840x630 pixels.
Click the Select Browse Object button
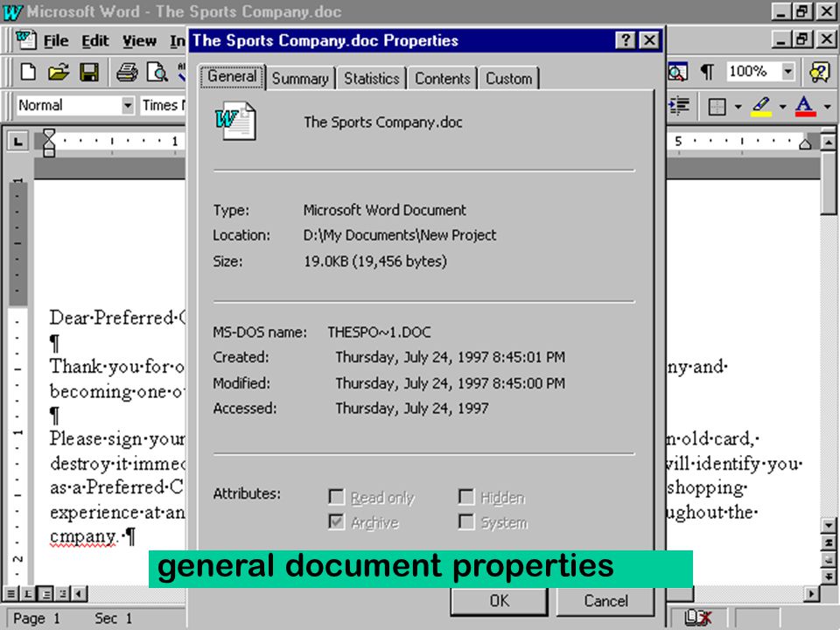click(829, 559)
